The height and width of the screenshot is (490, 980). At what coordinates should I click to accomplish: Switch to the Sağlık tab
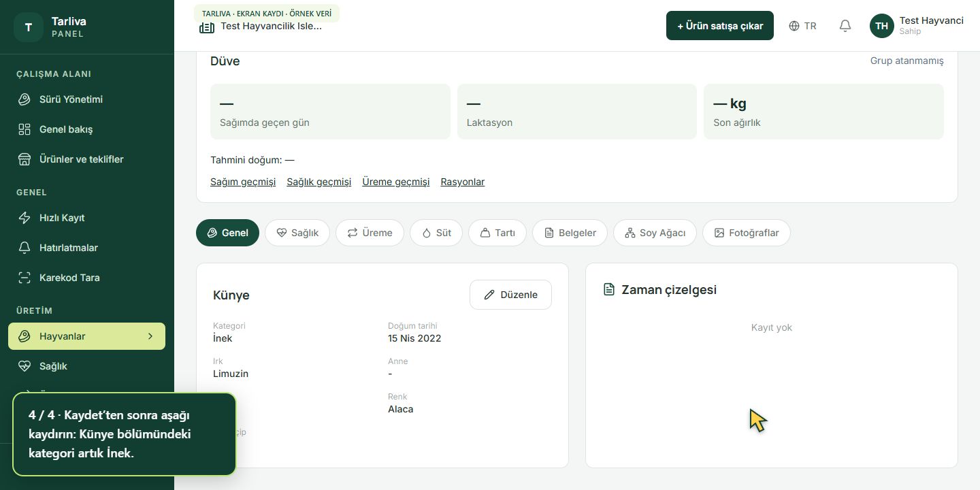point(297,233)
